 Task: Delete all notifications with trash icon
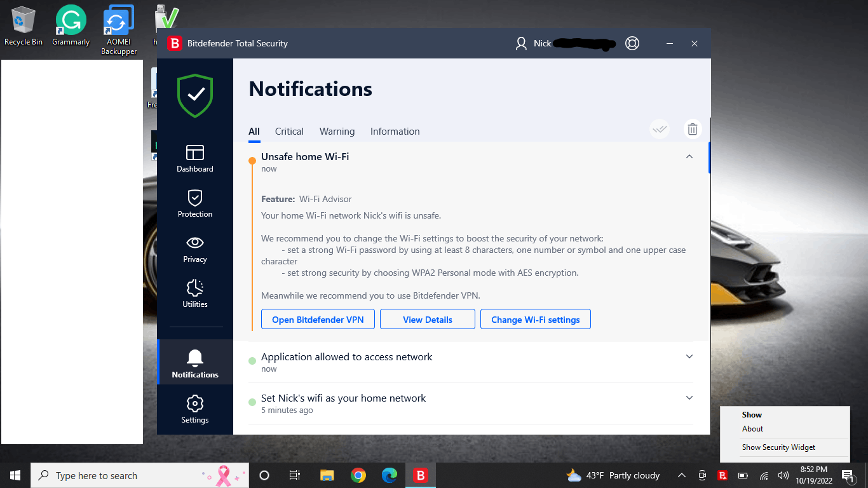tap(693, 129)
